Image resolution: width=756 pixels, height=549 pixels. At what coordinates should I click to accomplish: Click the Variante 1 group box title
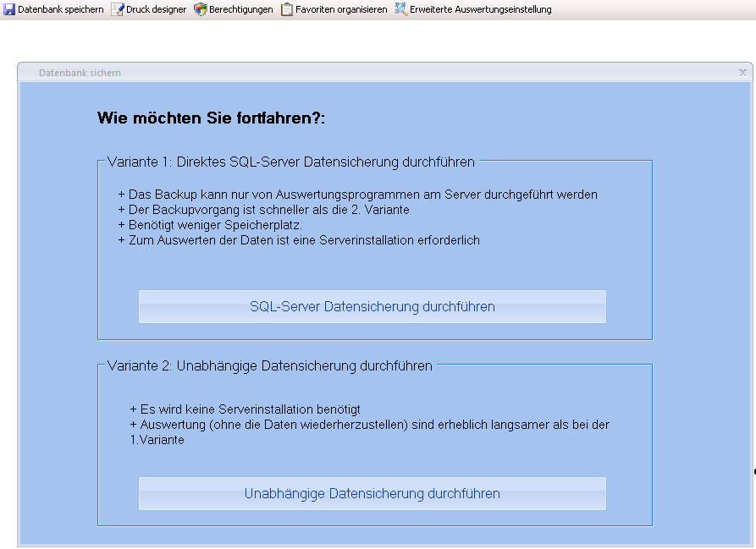(x=291, y=161)
